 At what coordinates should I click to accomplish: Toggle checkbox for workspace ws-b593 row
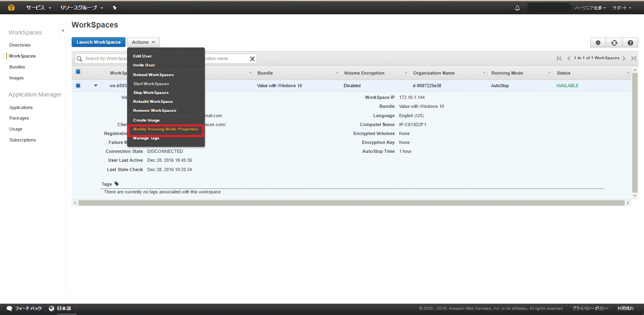pyautogui.click(x=78, y=86)
